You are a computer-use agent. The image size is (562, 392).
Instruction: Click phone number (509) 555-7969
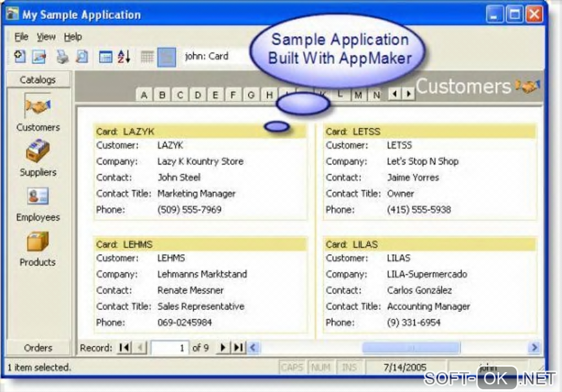point(189,209)
